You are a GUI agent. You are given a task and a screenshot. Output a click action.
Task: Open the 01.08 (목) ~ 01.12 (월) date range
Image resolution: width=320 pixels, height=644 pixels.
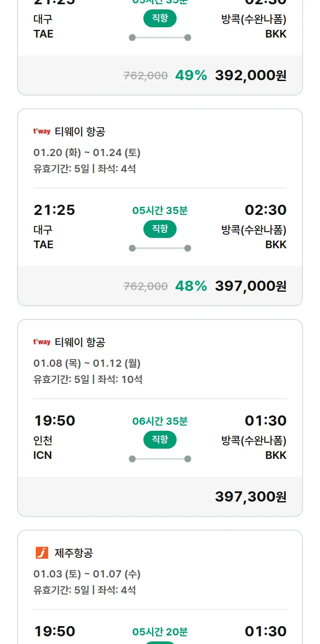point(87,363)
